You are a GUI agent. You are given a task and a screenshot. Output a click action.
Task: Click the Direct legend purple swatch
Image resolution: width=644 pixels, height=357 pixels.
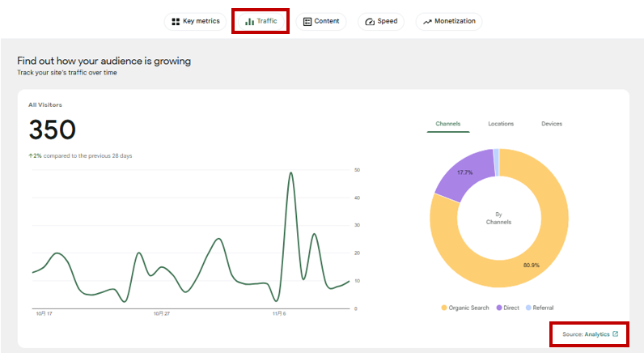pos(498,308)
